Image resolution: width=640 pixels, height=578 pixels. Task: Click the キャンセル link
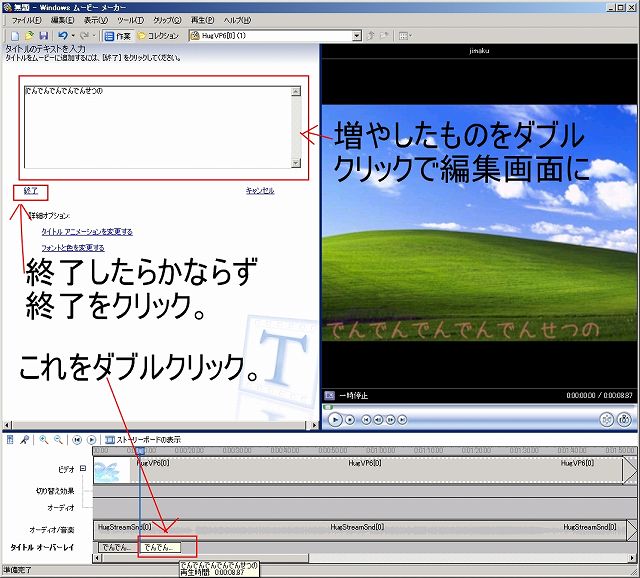pyautogui.click(x=260, y=191)
